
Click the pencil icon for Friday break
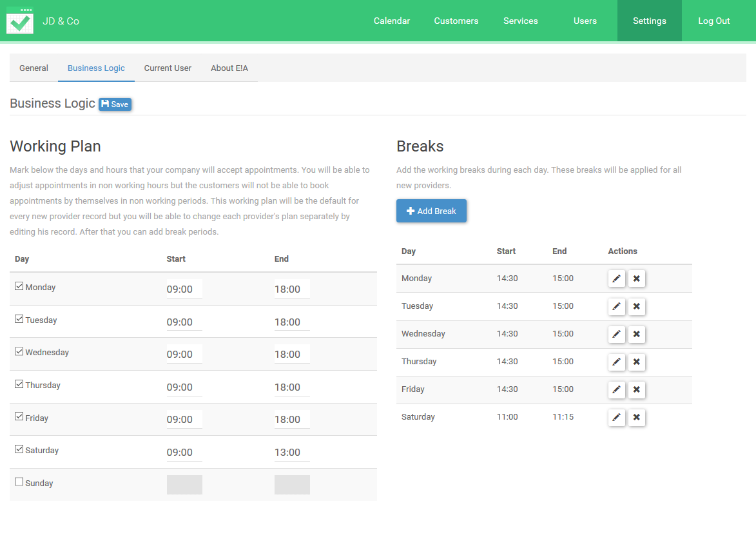coord(616,389)
